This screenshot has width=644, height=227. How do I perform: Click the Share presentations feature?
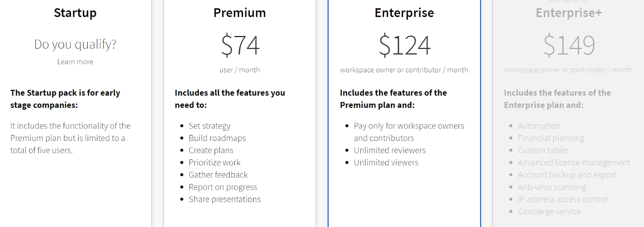[225, 199]
